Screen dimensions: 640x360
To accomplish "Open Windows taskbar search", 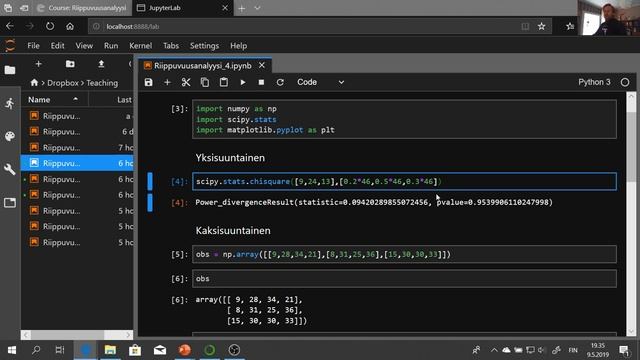I will click(36, 350).
